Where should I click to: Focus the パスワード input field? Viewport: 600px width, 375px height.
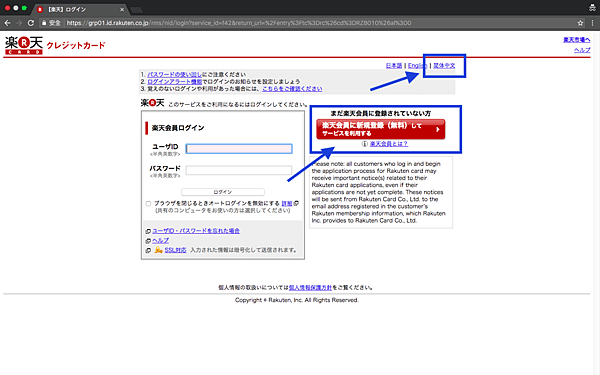pyautogui.click(x=239, y=170)
